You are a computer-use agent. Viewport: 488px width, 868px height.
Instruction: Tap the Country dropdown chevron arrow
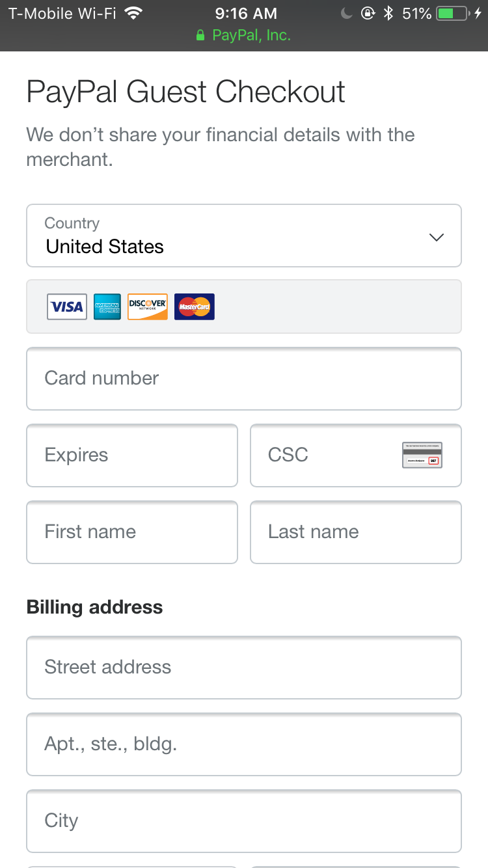point(437,237)
